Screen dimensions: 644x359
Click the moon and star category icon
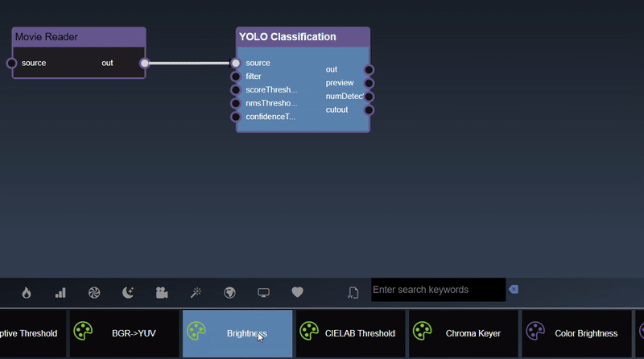pyautogui.click(x=128, y=293)
